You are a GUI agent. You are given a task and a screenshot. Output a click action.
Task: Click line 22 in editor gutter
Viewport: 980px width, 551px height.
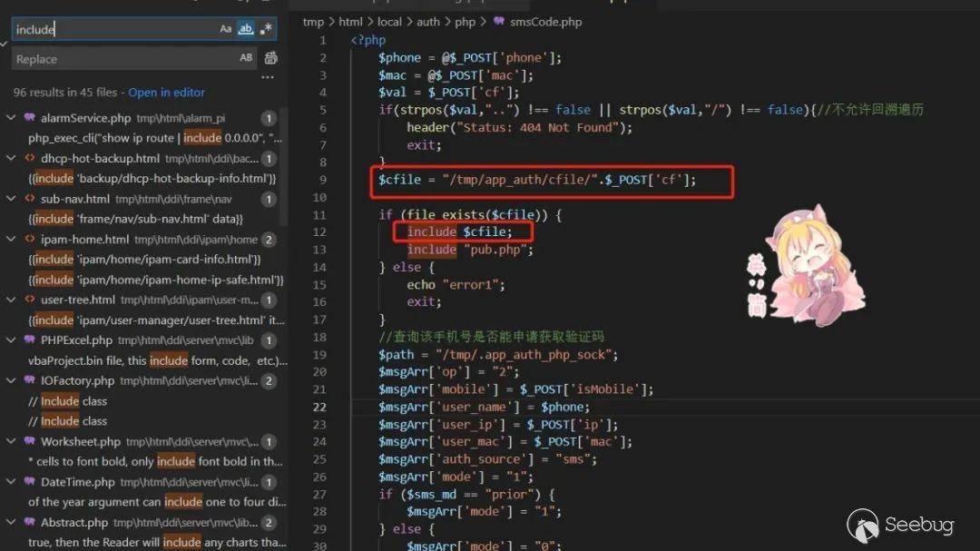tap(319, 407)
